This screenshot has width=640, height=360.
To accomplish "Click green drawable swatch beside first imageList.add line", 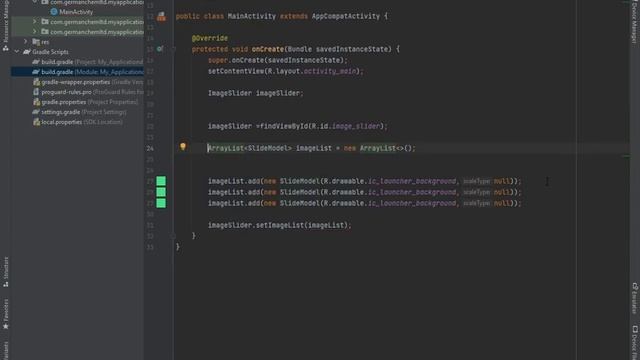I will click(x=161, y=181).
